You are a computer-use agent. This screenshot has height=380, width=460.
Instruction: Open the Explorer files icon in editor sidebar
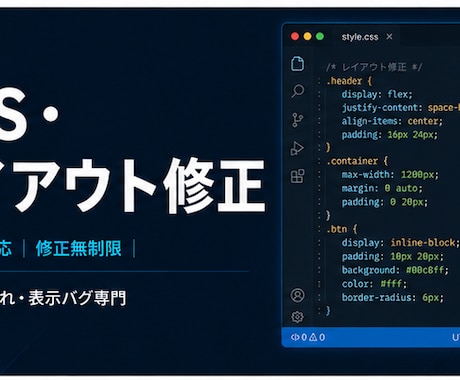pyautogui.click(x=297, y=64)
